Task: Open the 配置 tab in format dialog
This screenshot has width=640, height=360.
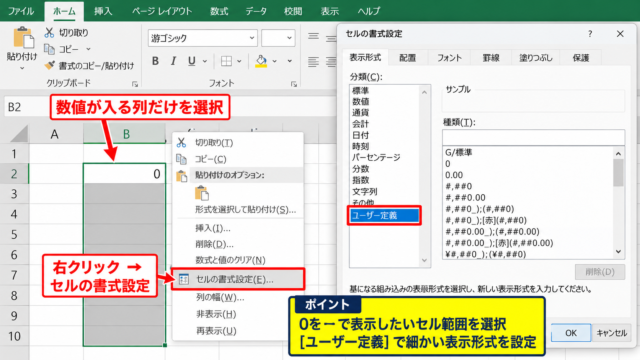Action: coord(407,58)
